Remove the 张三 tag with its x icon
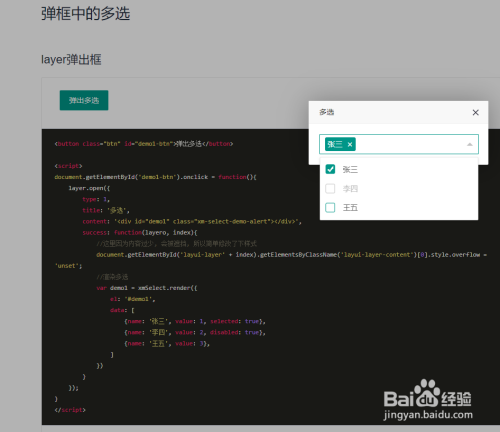 (350, 144)
